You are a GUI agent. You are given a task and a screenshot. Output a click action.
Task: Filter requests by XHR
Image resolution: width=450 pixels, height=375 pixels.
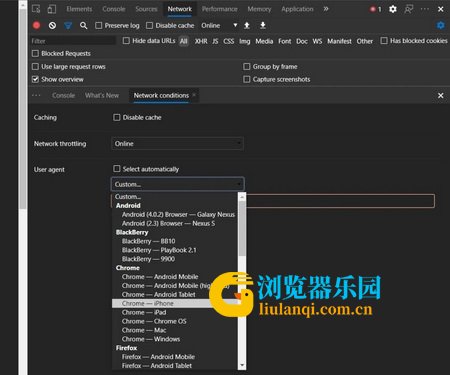(x=201, y=41)
